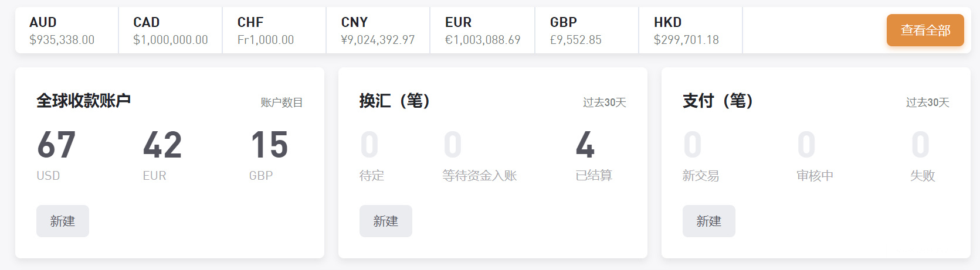Open the CNY balance card
Image resolution: width=980 pixels, height=270 pixels.
(378, 30)
